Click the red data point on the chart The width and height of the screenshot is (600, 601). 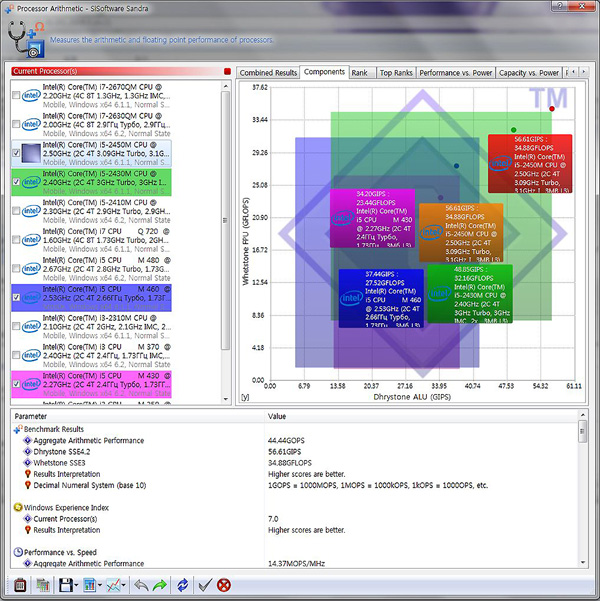coord(552,109)
